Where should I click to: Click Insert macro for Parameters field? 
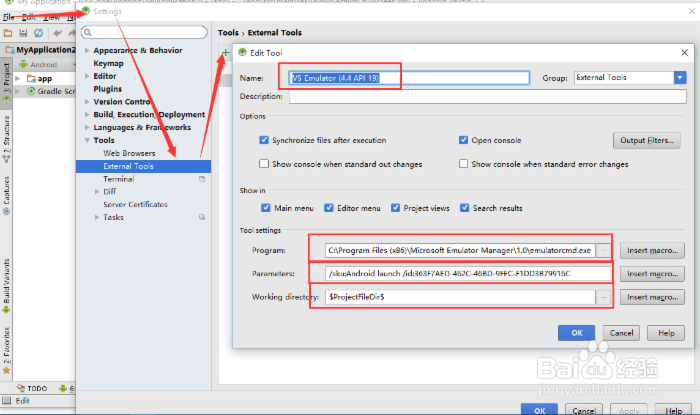tap(652, 274)
